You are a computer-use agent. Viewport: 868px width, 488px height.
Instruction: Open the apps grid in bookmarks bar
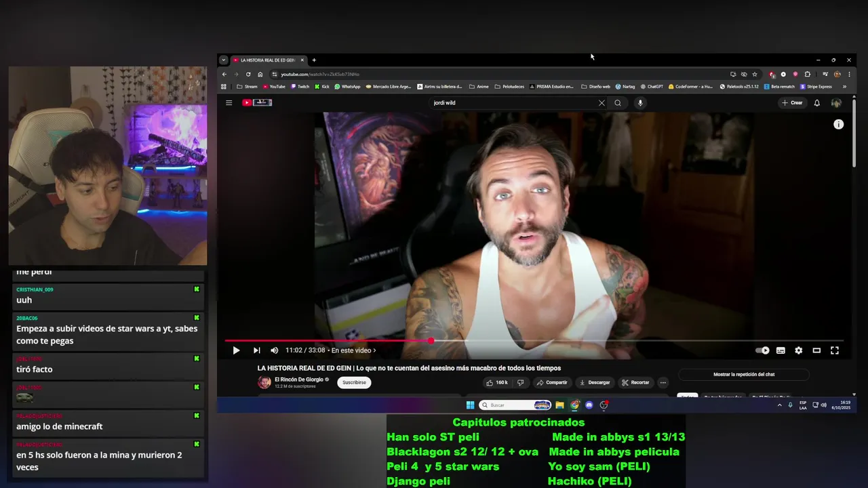(x=224, y=87)
